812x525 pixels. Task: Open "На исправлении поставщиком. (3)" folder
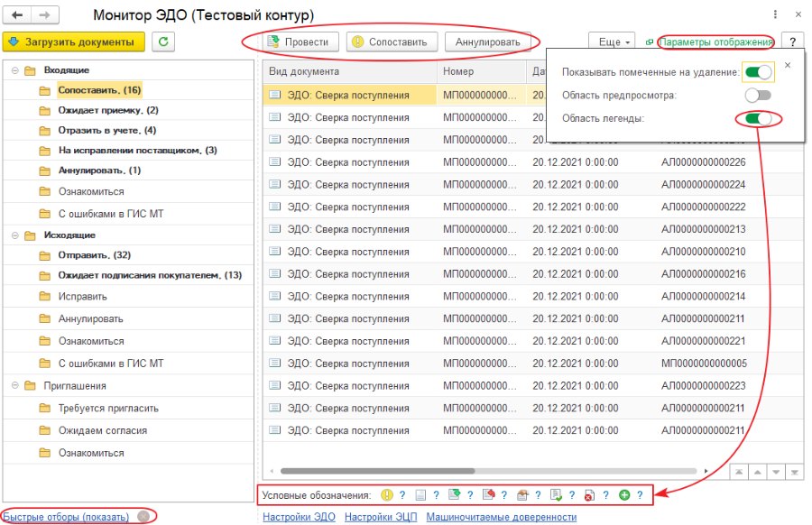tap(138, 151)
